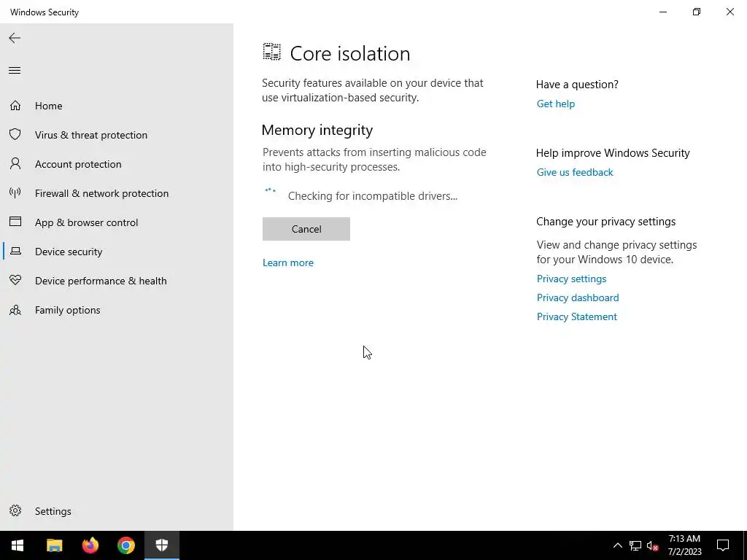The width and height of the screenshot is (747, 560).
Task: Open the Privacy dashboard link
Action: [x=578, y=297]
